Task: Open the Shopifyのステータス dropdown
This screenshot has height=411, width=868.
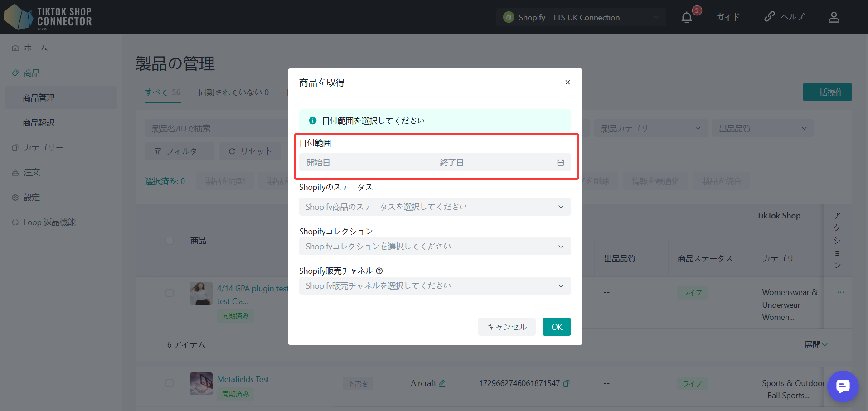Action: click(434, 207)
